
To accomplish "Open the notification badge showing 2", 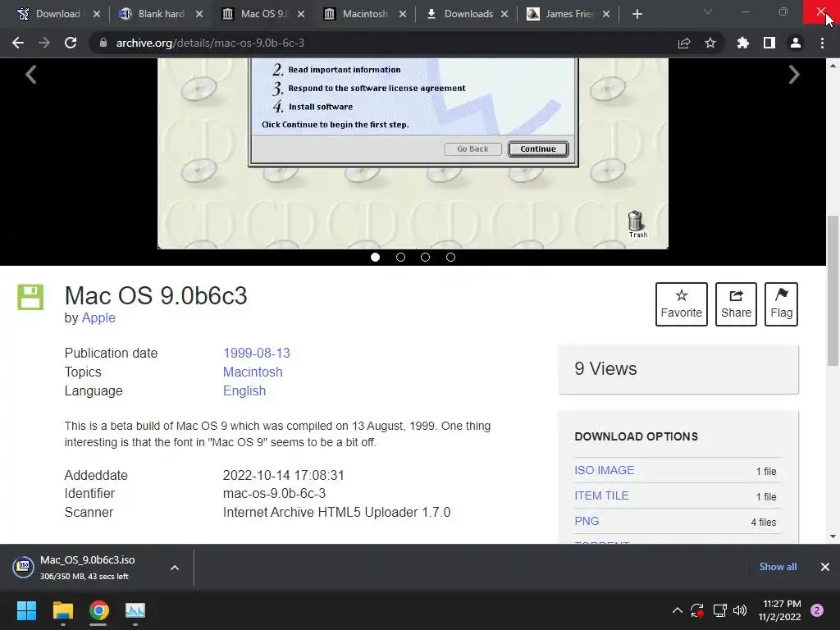I will pos(817,610).
